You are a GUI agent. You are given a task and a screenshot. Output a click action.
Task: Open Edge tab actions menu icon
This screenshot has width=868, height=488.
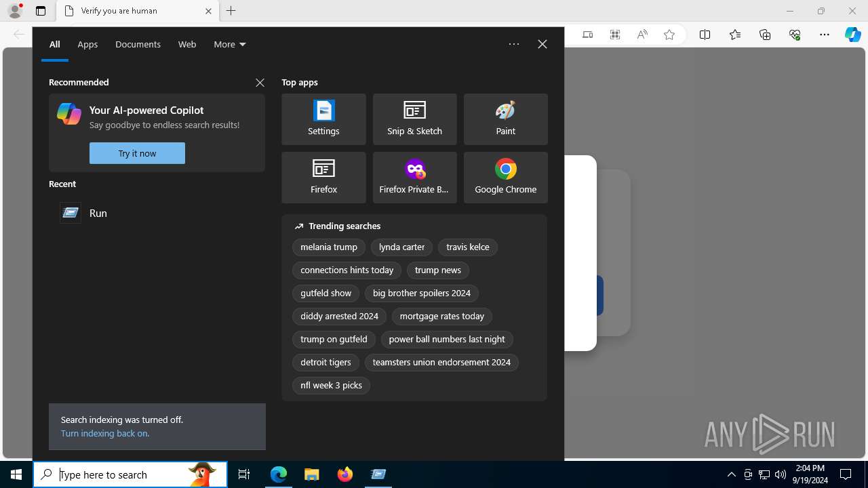(x=41, y=11)
